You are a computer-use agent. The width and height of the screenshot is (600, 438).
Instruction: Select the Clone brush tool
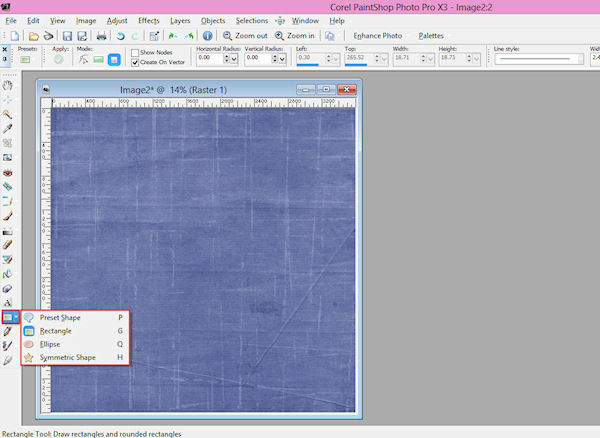pos(7,201)
